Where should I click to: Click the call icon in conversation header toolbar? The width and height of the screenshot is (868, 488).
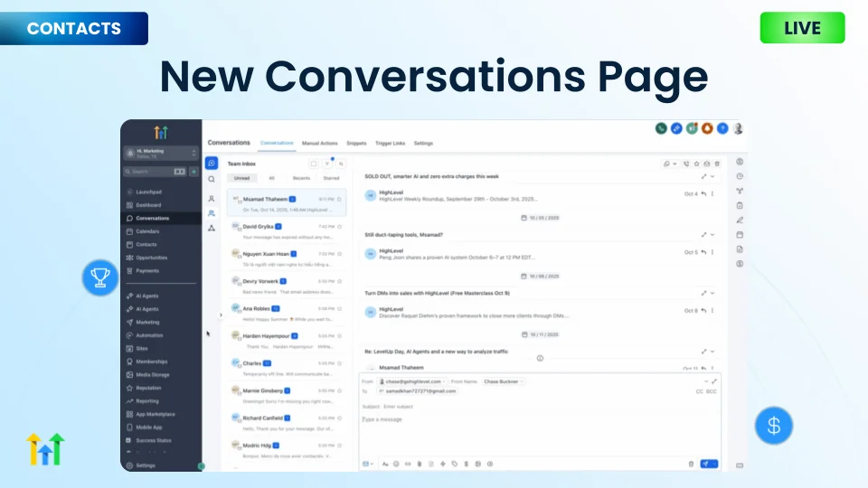[x=686, y=164]
